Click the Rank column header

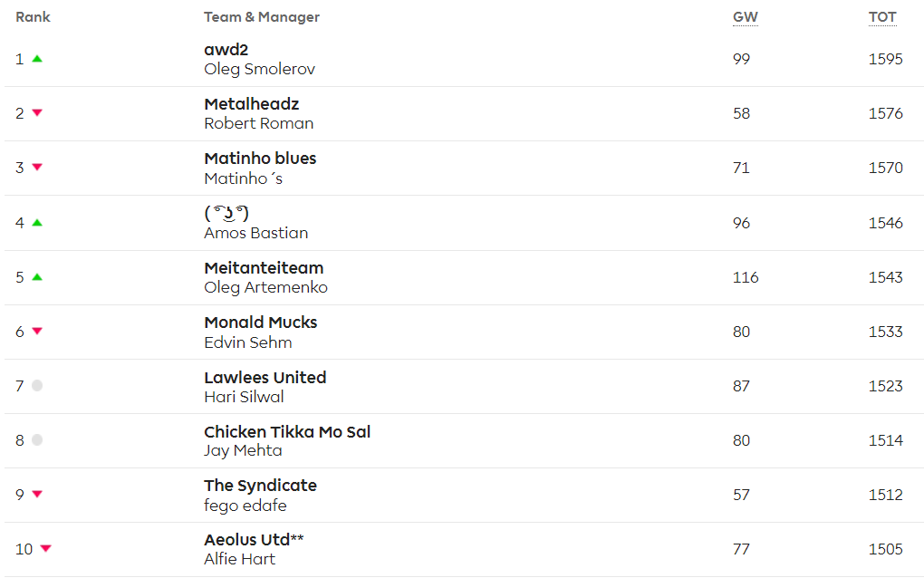[34, 17]
